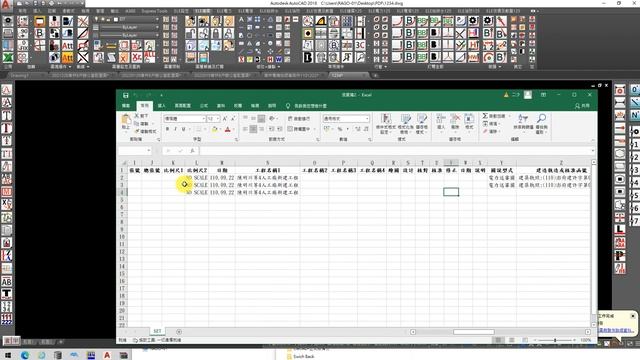Image resolution: width=640 pixels, height=360 pixels.
Task: Click the Excel Sort and Filter icon
Action: (x=523, y=119)
